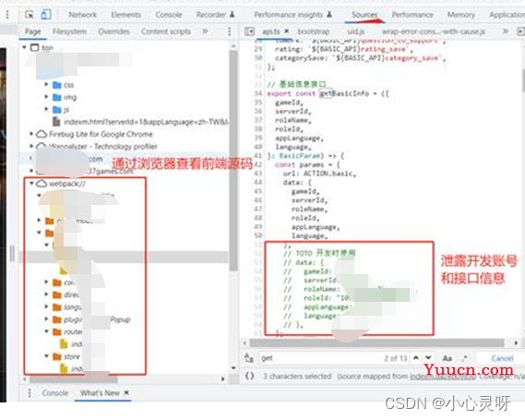Open the wrap-error-cons file tab

pos(434,31)
